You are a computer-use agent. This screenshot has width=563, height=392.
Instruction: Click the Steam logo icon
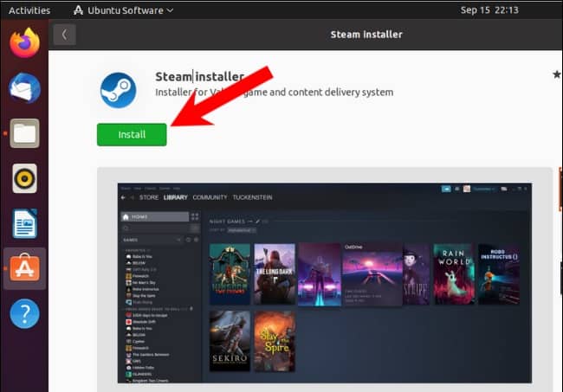118,90
